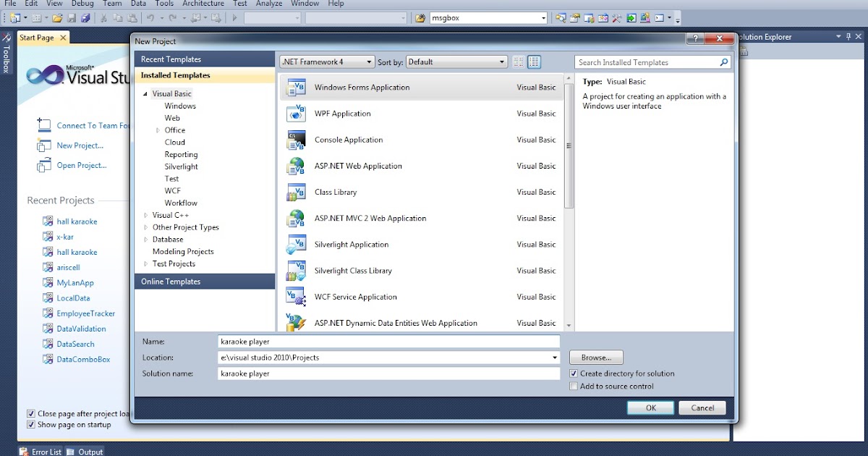Screen dimensions: 868x456
Task: Open Properties Window from toolbar icon
Action: point(575,18)
